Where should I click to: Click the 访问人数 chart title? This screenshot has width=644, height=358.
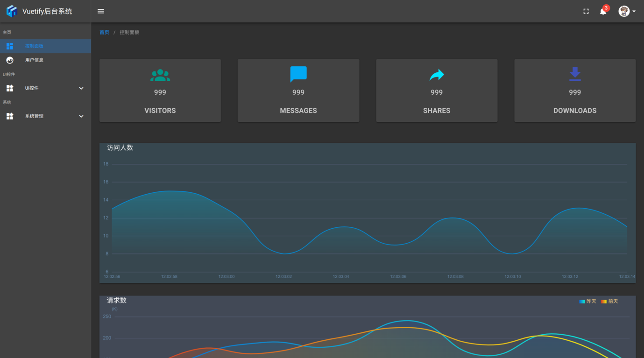click(120, 147)
